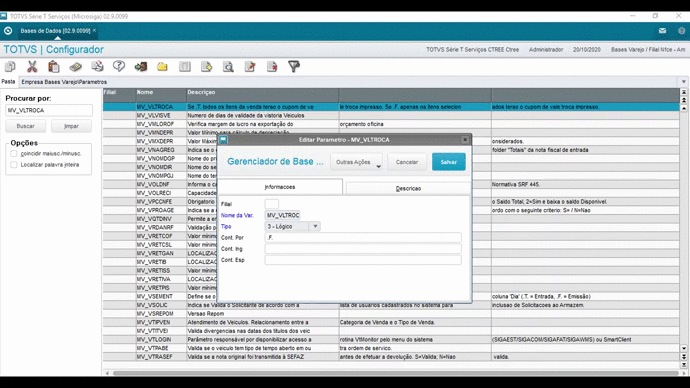Image resolution: width=690 pixels, height=388 pixels.
Task: Click the Limpar button
Action: (x=71, y=126)
